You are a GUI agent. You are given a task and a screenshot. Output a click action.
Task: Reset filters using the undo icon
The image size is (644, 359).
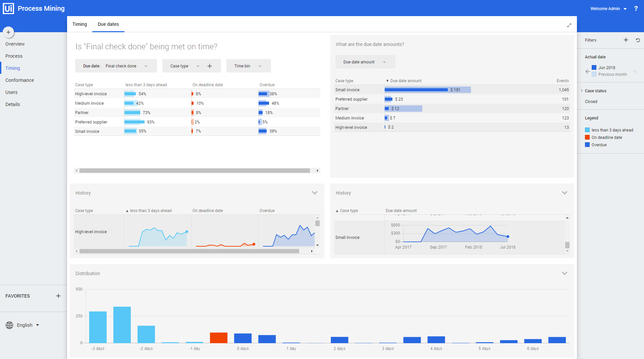(638, 40)
